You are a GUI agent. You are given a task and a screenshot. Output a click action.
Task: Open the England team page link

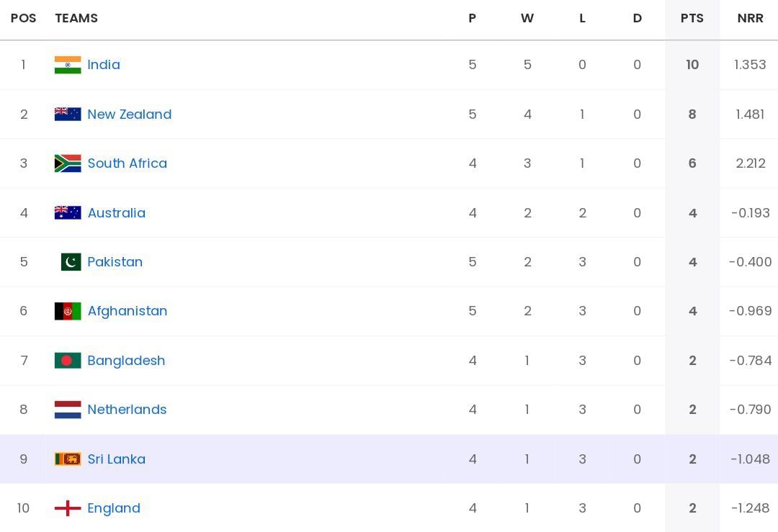114,508
